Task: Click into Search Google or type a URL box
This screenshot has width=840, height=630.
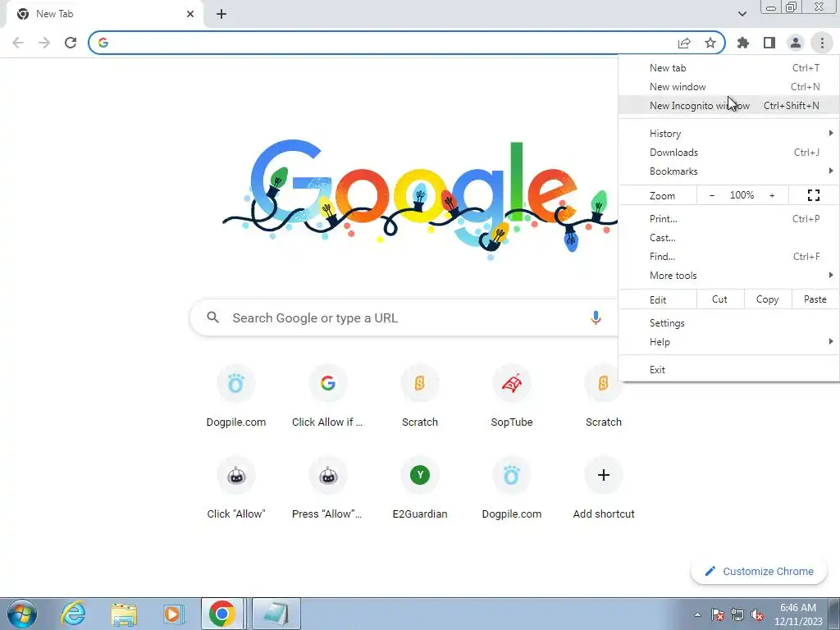Action: coord(404,317)
